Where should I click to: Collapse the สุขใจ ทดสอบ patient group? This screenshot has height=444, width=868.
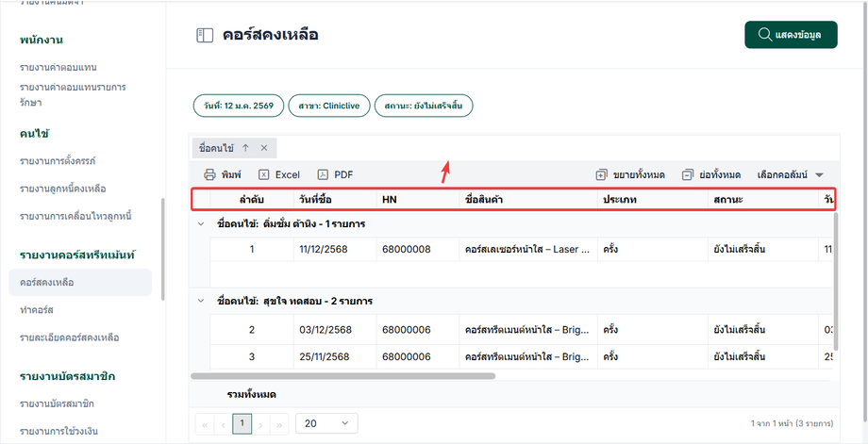tap(200, 302)
